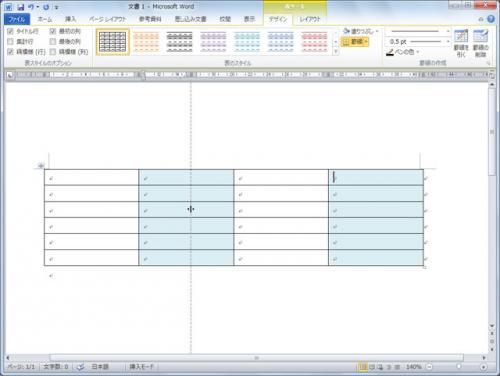Click the 日本語 language button in the status bar
This screenshot has width=500, height=376.
100,367
